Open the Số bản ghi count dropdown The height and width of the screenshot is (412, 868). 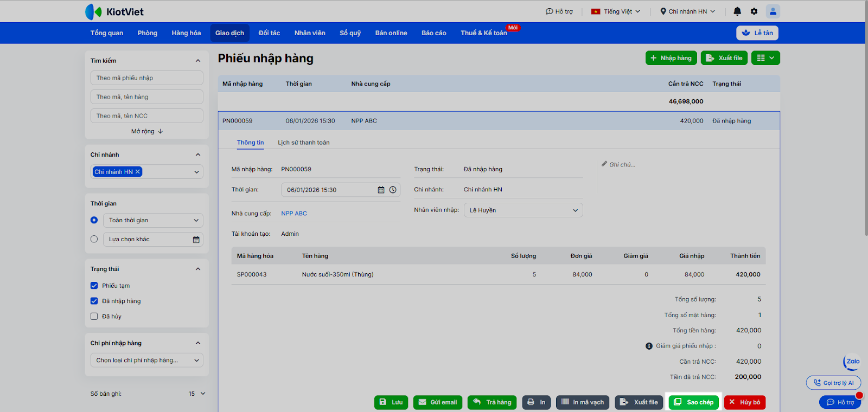(197, 394)
